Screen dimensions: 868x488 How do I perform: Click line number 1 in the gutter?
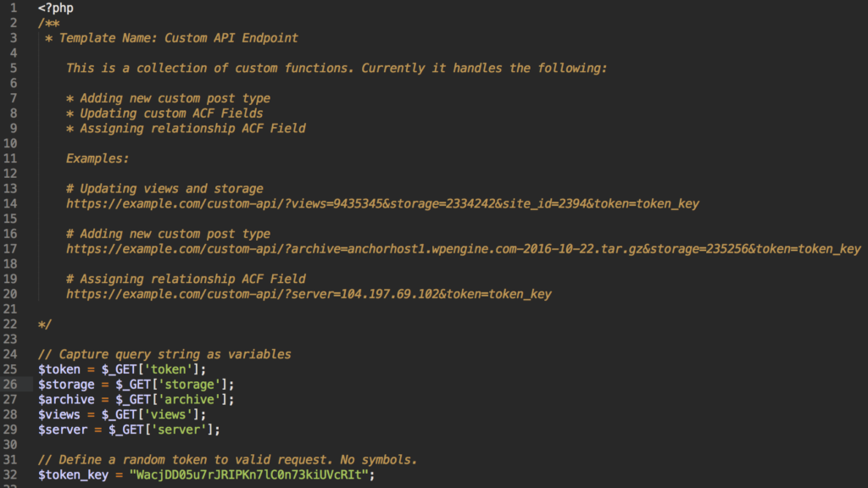coord(13,8)
